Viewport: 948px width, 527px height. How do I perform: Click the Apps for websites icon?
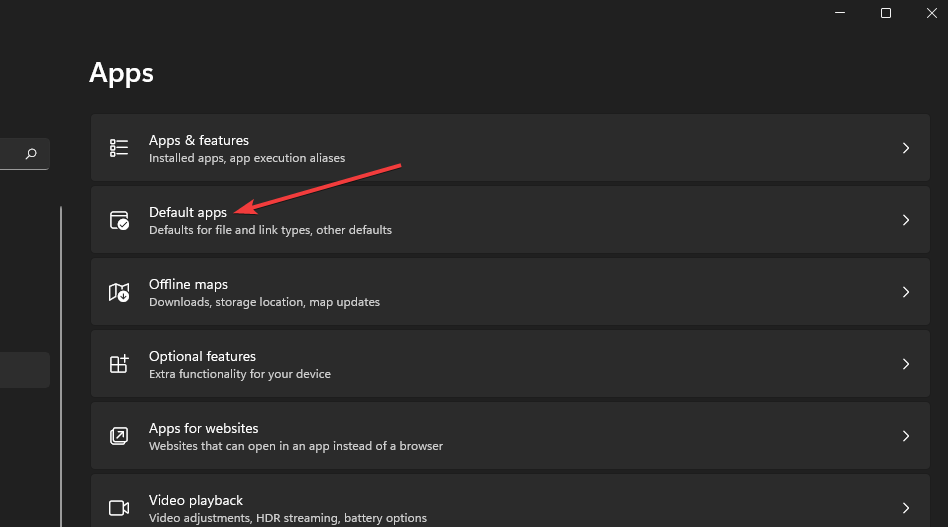(119, 436)
